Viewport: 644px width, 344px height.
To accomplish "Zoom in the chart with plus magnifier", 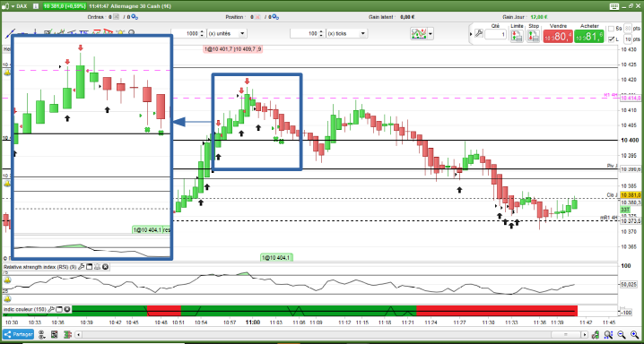I will coord(634,334).
